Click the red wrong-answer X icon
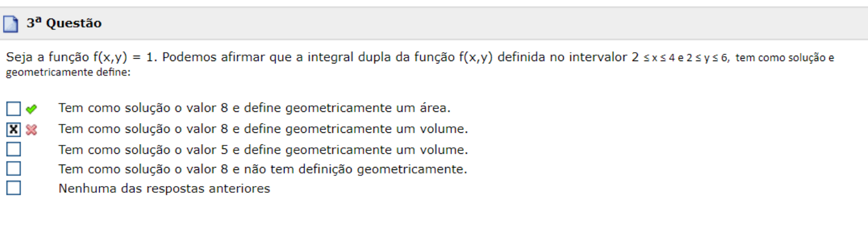This screenshot has height=246, width=868. (31, 129)
